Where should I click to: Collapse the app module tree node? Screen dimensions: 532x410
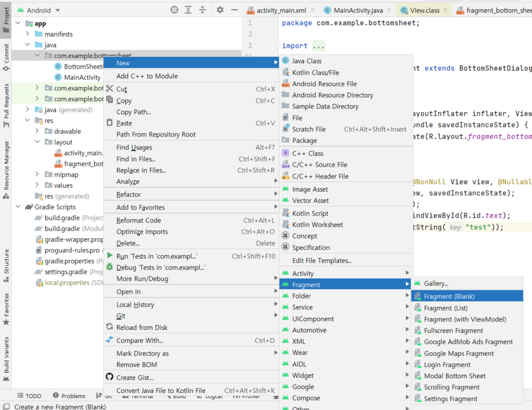pos(18,23)
